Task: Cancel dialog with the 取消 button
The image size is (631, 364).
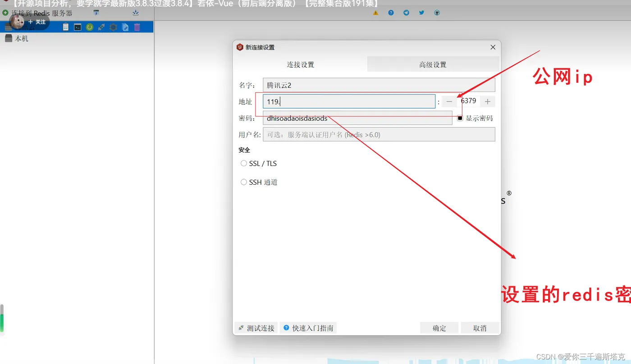Action: 480,328
